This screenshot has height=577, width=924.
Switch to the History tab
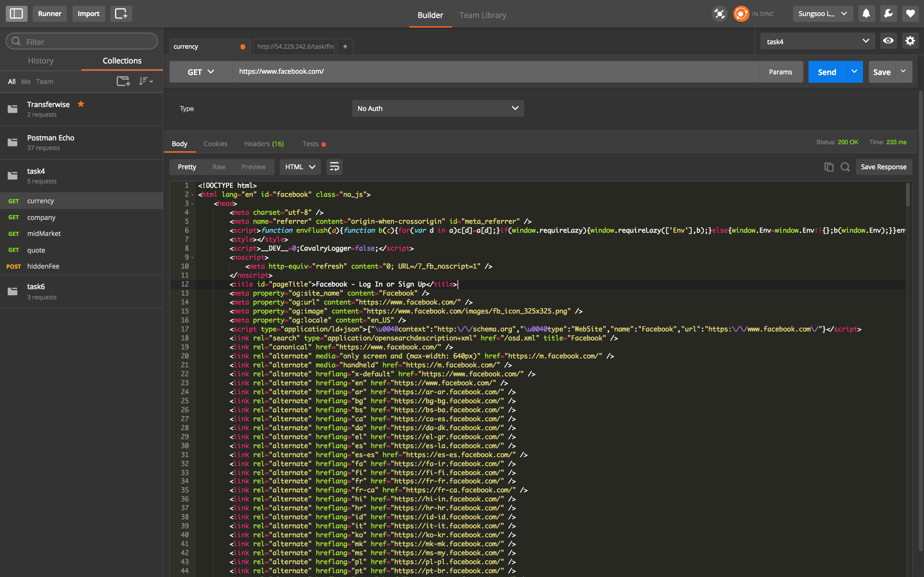[x=40, y=61]
